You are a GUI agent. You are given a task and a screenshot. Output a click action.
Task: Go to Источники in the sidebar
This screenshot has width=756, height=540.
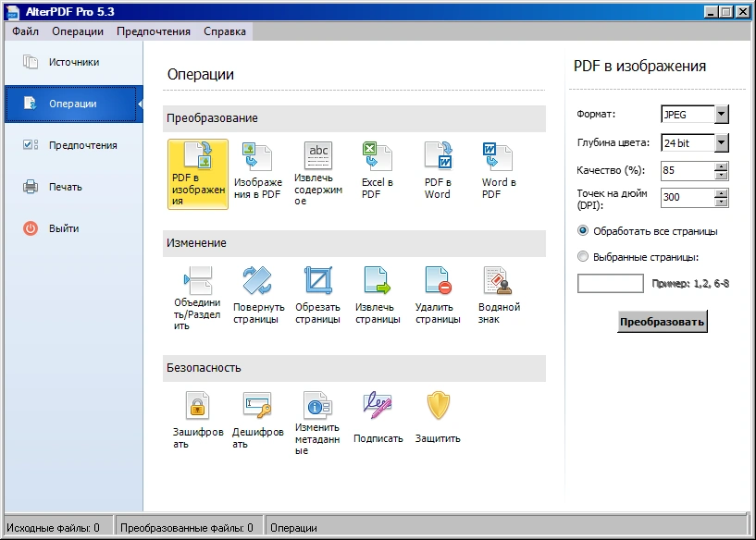[x=74, y=62]
